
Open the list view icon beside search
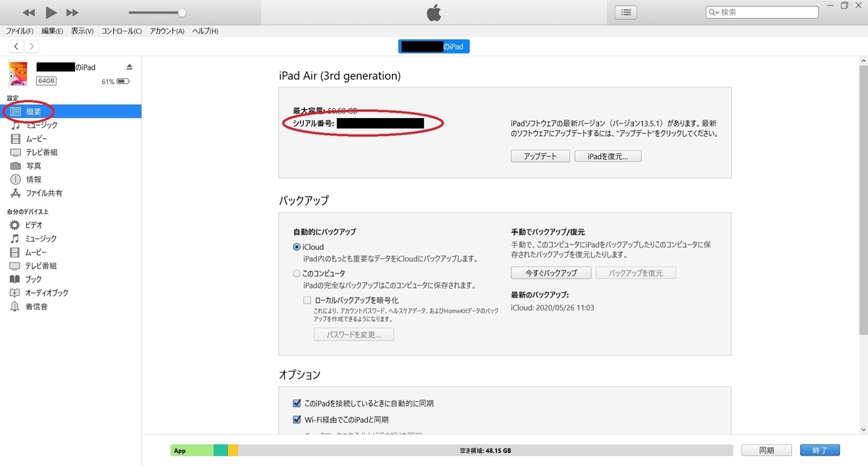626,12
